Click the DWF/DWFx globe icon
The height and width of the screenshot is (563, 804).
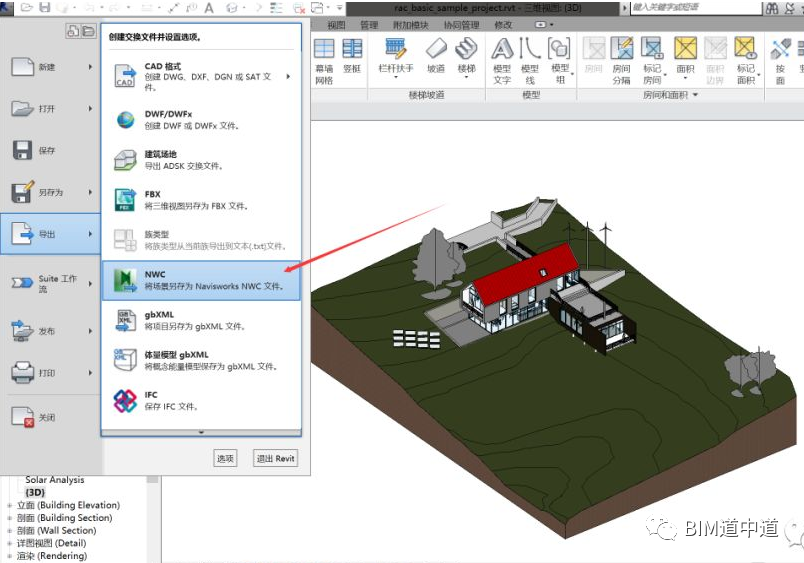pos(125,119)
